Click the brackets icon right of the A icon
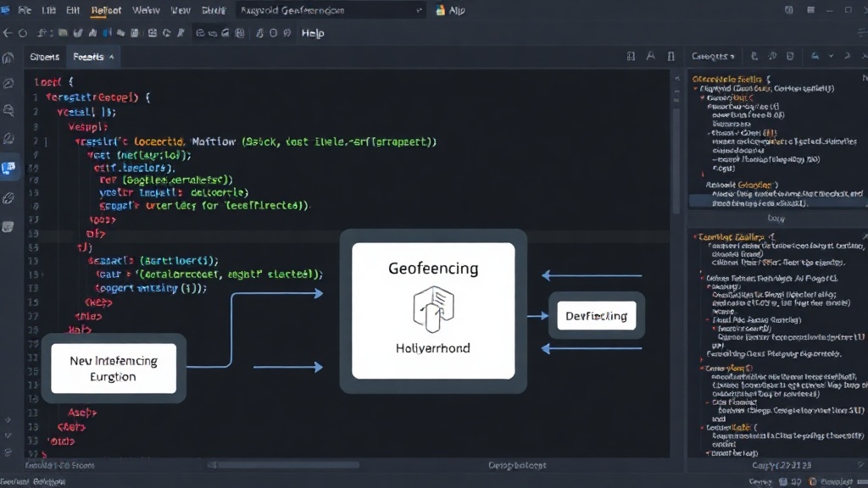Screen dimensions: 868x488 (x=671, y=56)
